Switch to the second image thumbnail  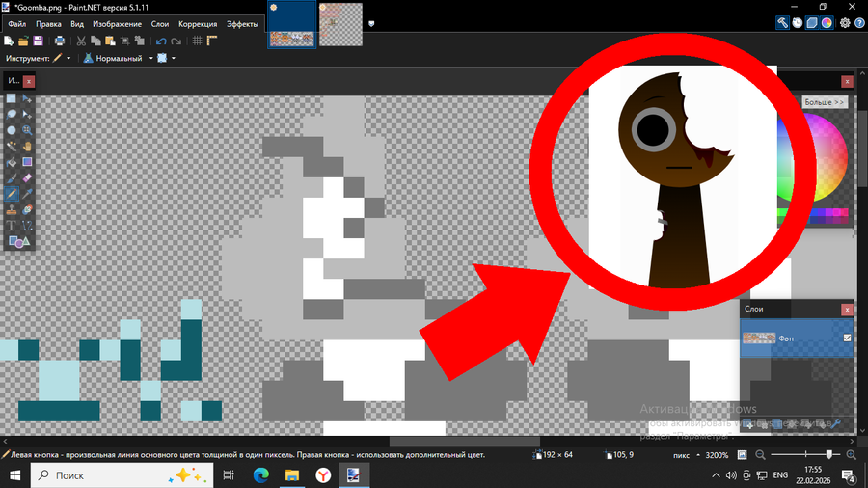(340, 24)
